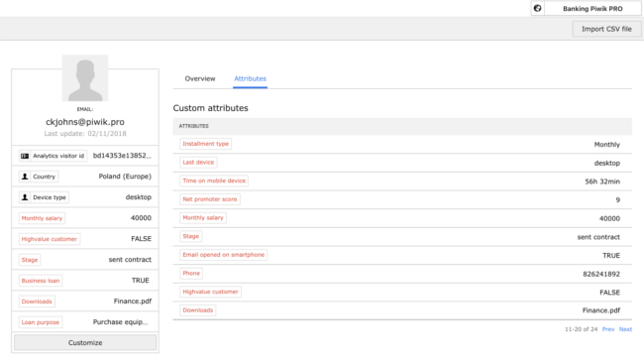Screen dimensions: 644x363
Task: Click the Custom attributes heading
Action: [210, 108]
